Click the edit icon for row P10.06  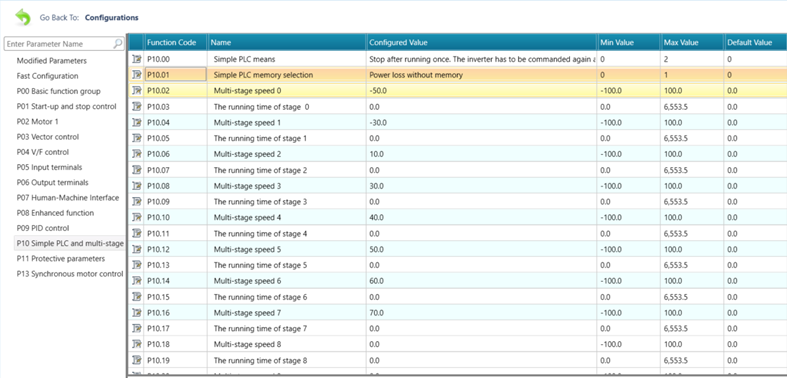click(x=137, y=154)
